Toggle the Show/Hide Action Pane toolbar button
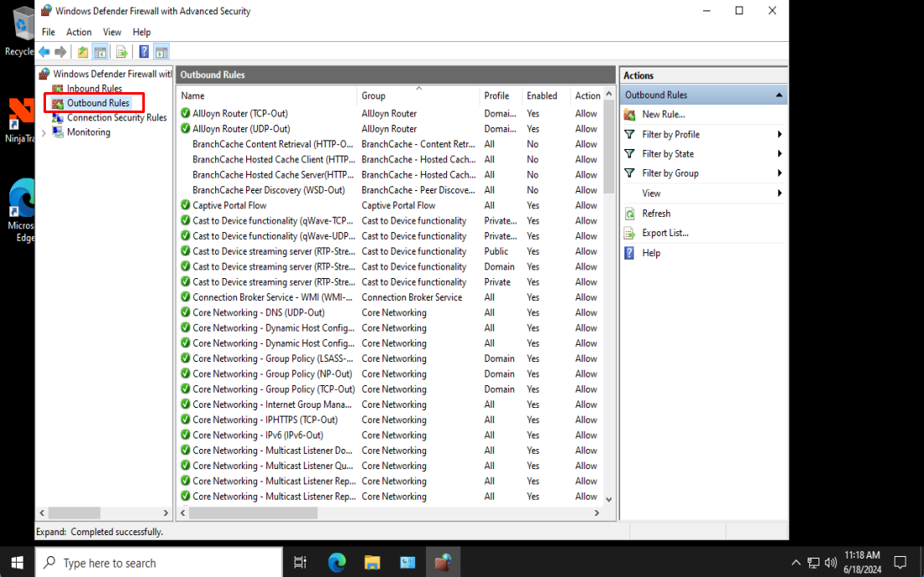Viewport: 924px width, 577px height. click(162, 52)
